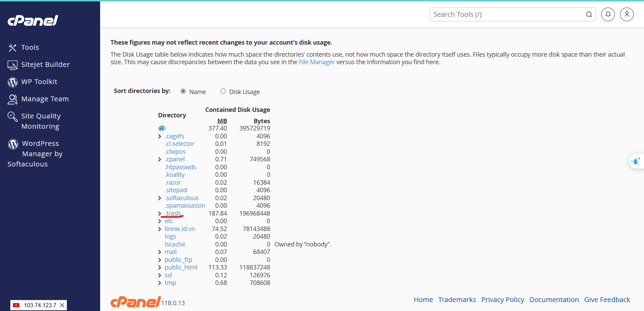Screen dimensions: 644x311
Task: Expand the tmp directory
Action: pyautogui.click(x=159, y=283)
